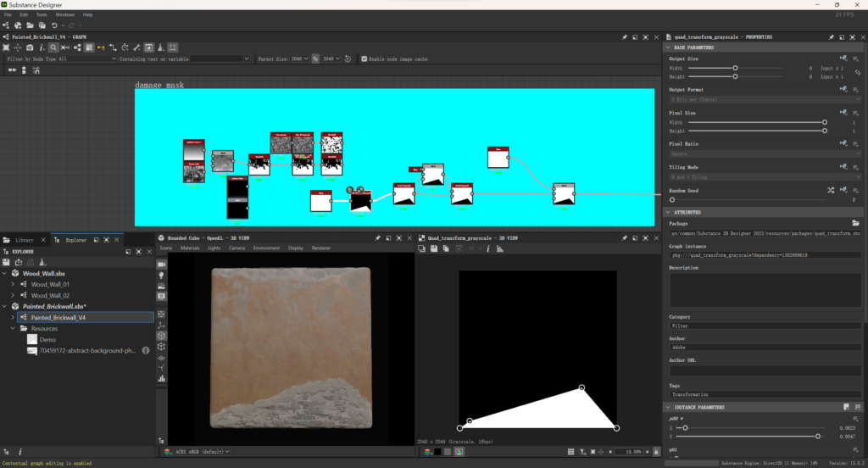Collapse the Instance Parameters section

(x=667, y=407)
